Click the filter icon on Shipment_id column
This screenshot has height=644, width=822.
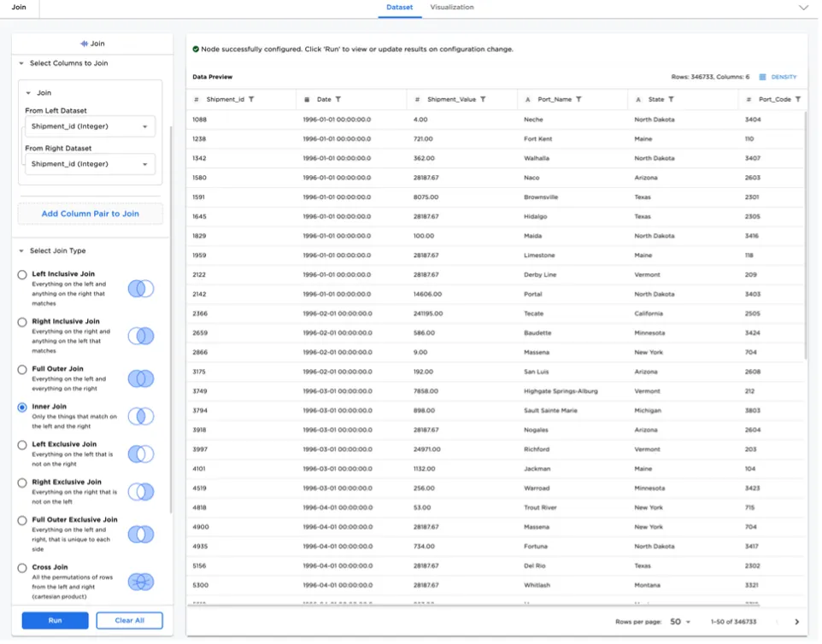pos(251,100)
